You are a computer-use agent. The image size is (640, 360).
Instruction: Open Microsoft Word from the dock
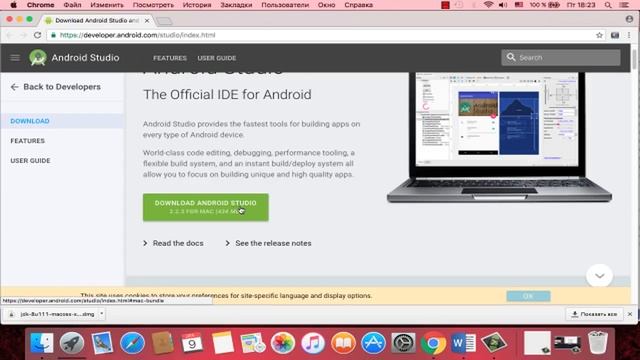(x=464, y=342)
